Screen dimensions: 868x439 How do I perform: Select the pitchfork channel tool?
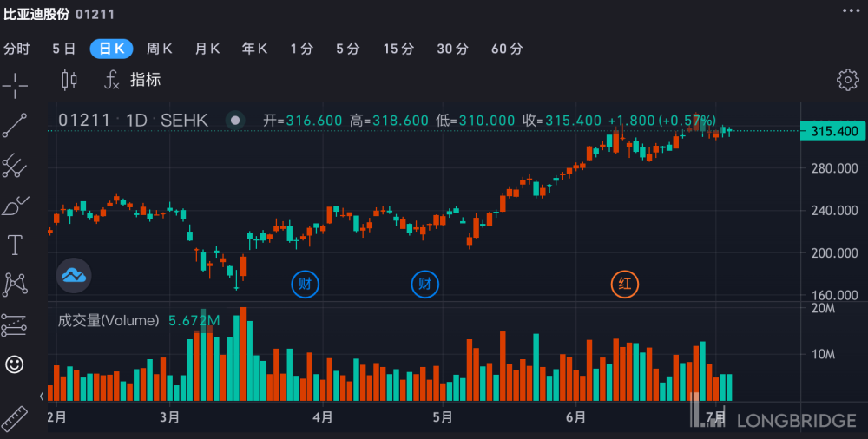tap(15, 166)
